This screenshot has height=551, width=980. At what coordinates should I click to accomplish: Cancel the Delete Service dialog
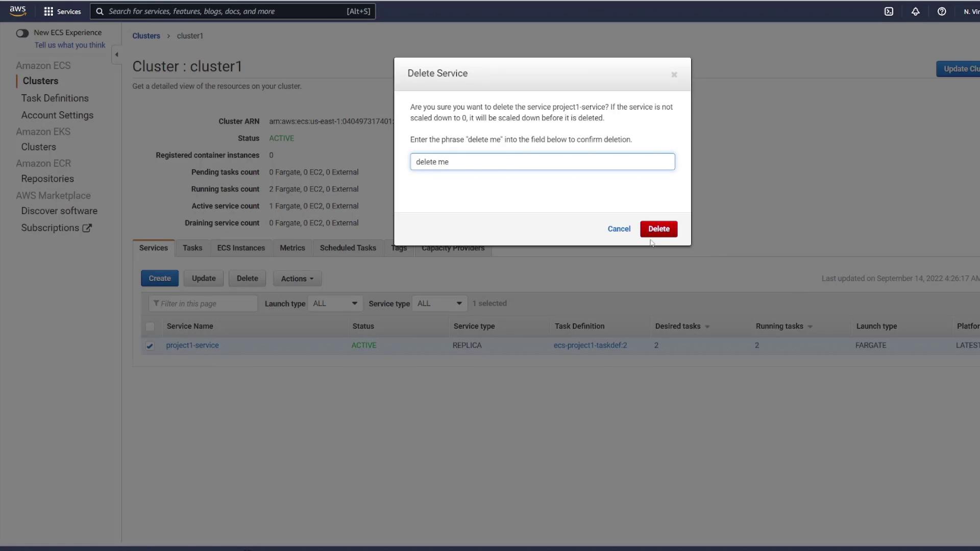619,229
